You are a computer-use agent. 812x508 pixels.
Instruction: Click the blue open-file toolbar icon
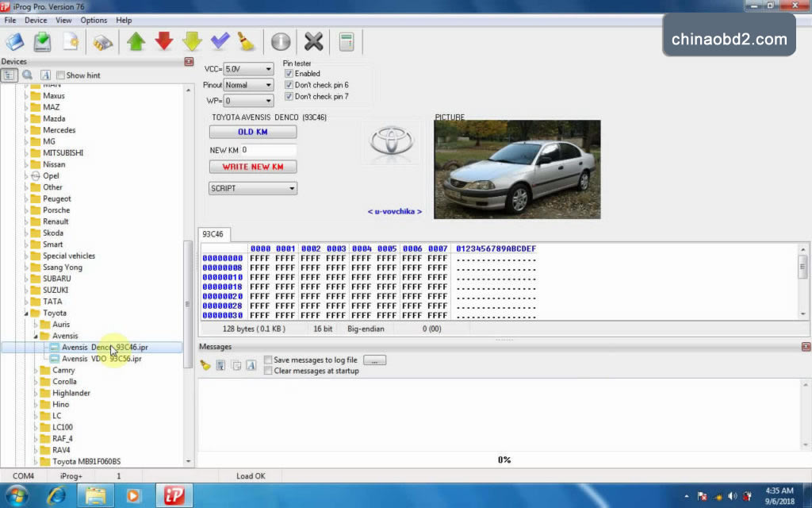tap(14, 41)
